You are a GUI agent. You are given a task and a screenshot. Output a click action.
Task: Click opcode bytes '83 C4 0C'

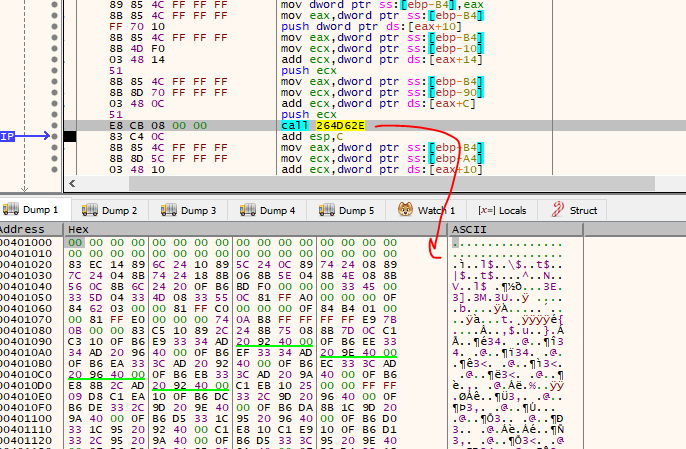[x=137, y=137]
